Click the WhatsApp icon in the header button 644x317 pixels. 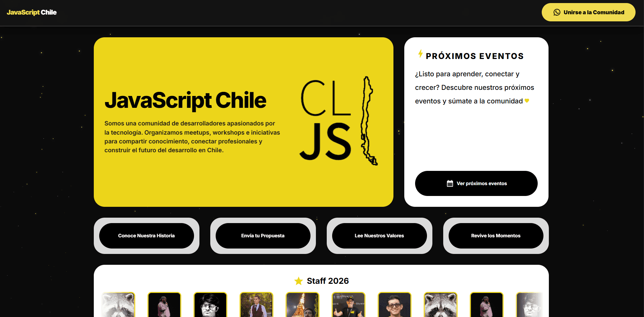[557, 12]
